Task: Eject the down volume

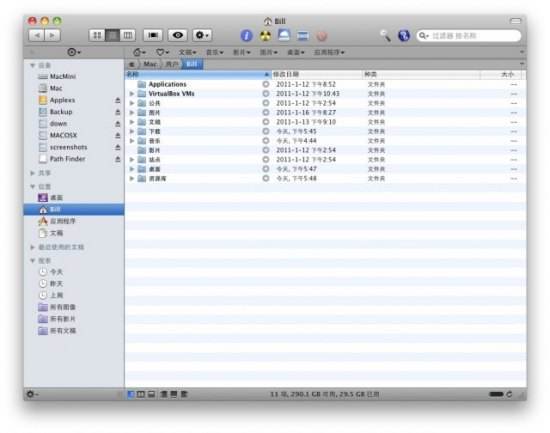Action: [118, 124]
